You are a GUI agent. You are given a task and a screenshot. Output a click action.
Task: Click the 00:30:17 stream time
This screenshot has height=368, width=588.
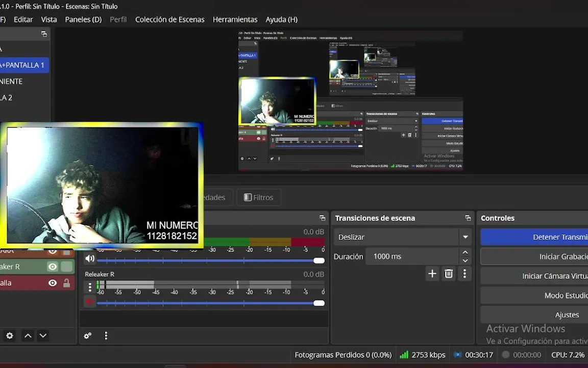pos(479,355)
